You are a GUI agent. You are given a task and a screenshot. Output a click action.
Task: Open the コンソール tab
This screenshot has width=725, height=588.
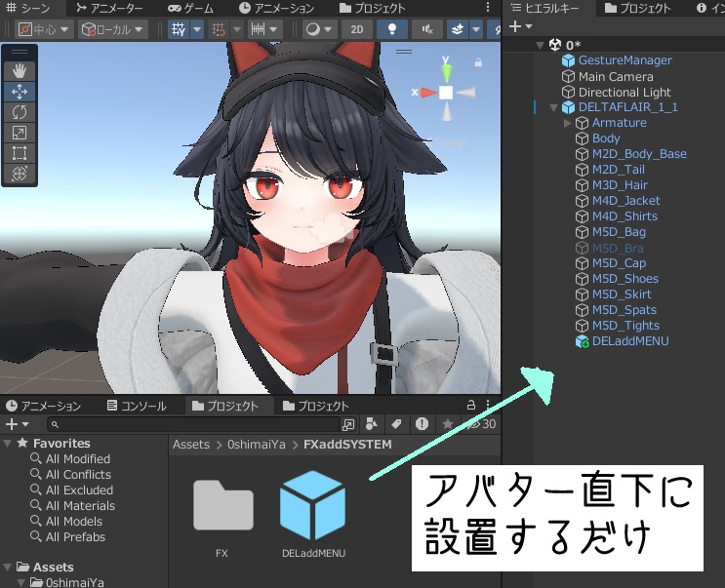coord(137,406)
